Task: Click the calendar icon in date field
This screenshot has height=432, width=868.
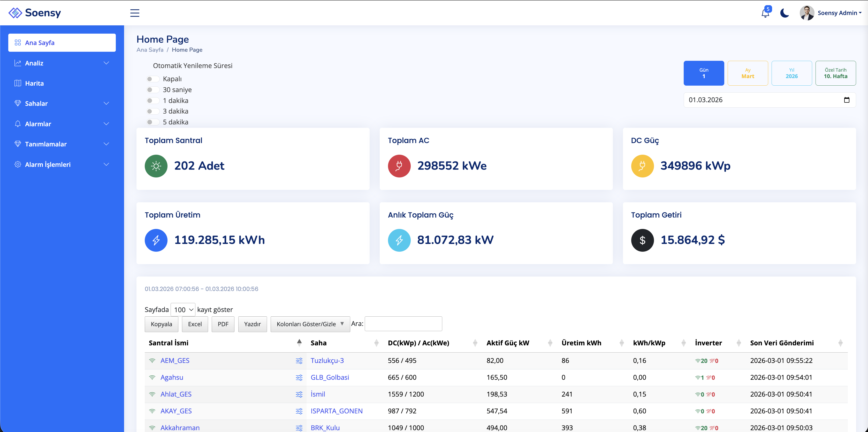Action: [847, 100]
